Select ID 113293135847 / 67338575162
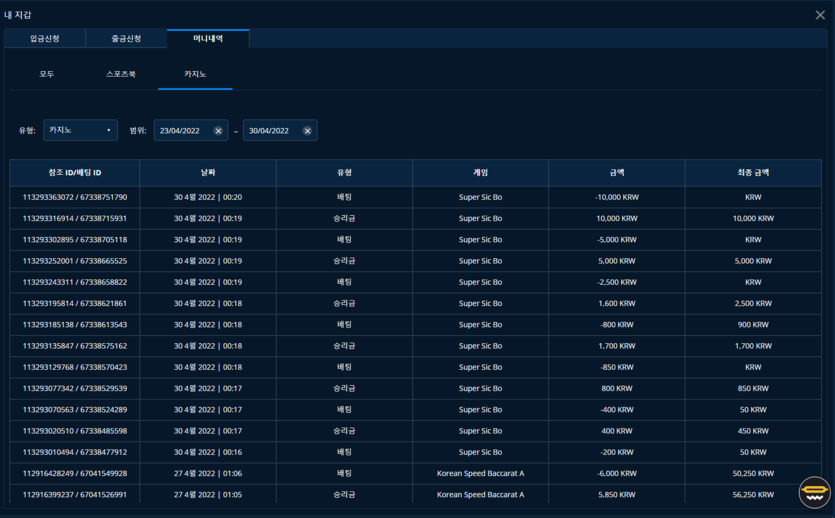Screen dimensions: 835x518 click(75, 346)
